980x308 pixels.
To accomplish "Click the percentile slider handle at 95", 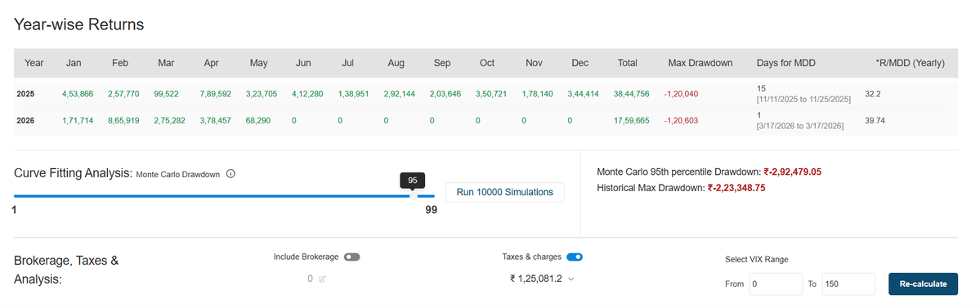I will 413,195.
